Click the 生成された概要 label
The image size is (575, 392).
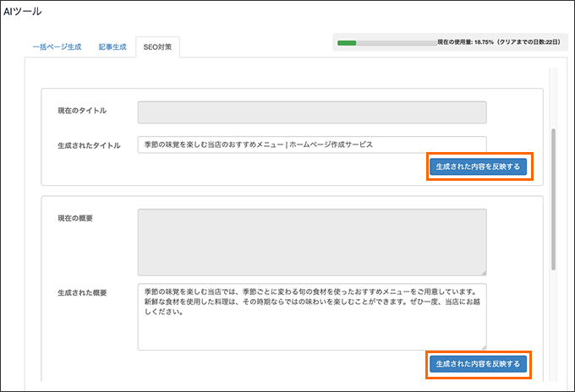point(82,292)
